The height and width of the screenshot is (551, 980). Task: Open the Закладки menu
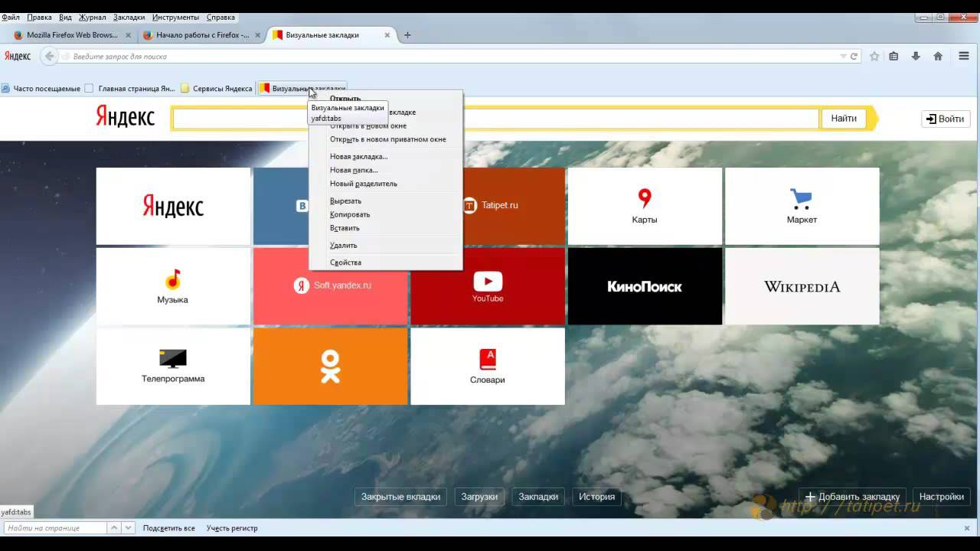tap(129, 17)
